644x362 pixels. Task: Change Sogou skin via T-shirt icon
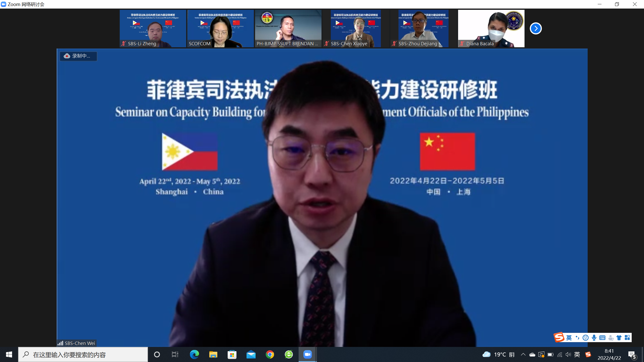618,338
